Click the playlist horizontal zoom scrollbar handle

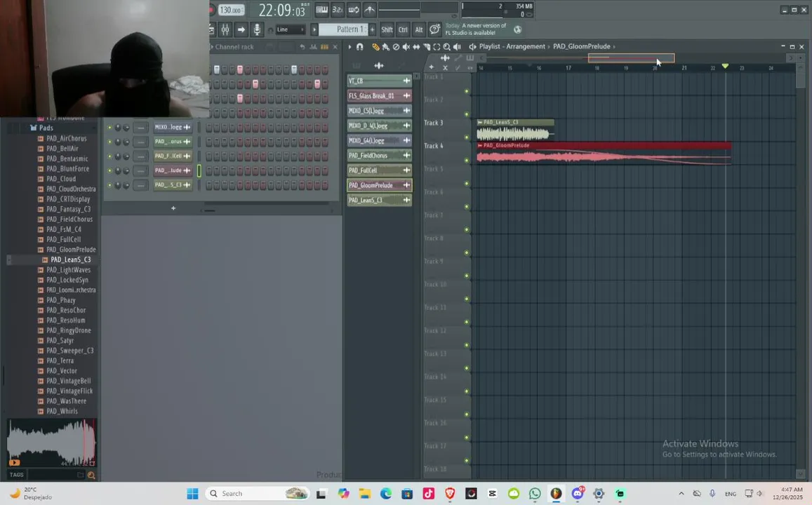(631, 58)
